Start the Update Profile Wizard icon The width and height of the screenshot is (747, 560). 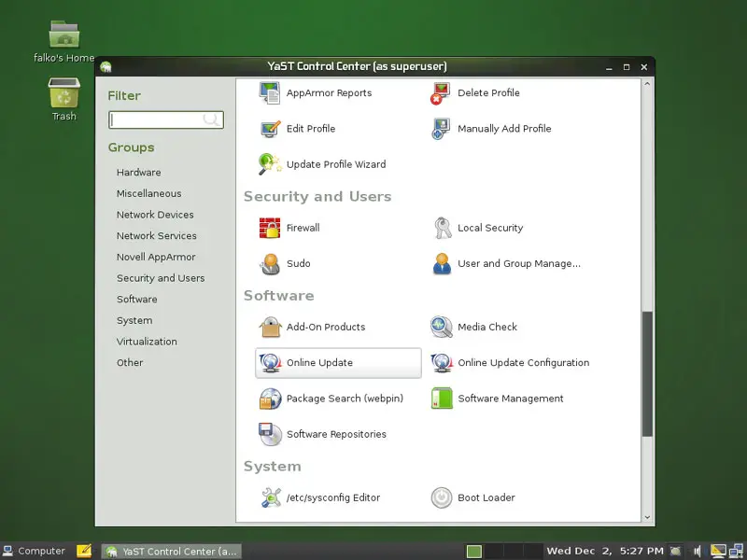(x=270, y=164)
